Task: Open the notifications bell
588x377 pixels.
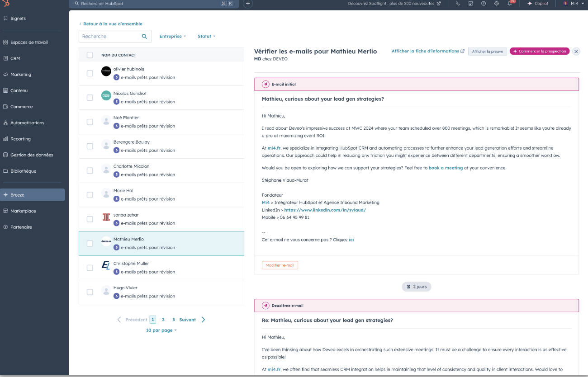Action: [510, 4]
